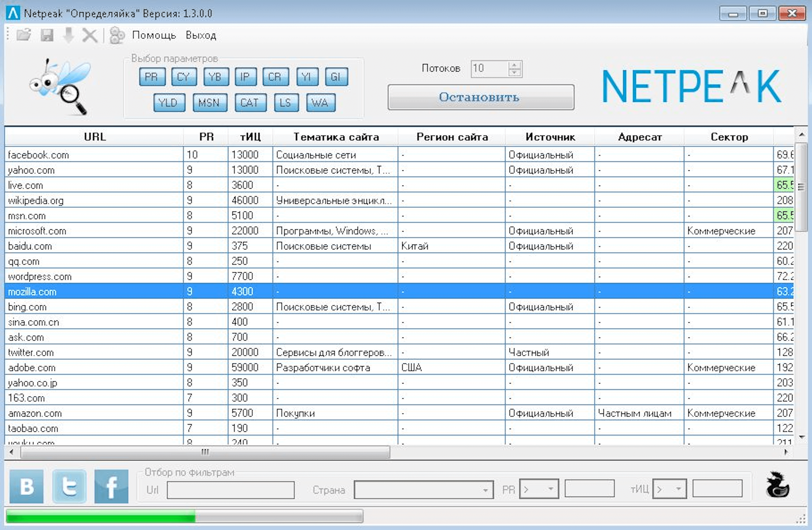Click the open folder toolbar icon
The image size is (812, 530).
24,35
